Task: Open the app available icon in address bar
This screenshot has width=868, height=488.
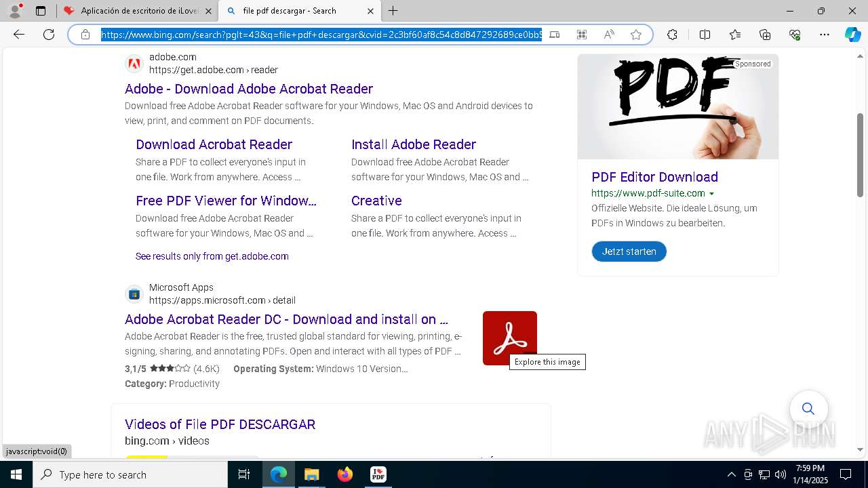Action: pyautogui.click(x=555, y=35)
